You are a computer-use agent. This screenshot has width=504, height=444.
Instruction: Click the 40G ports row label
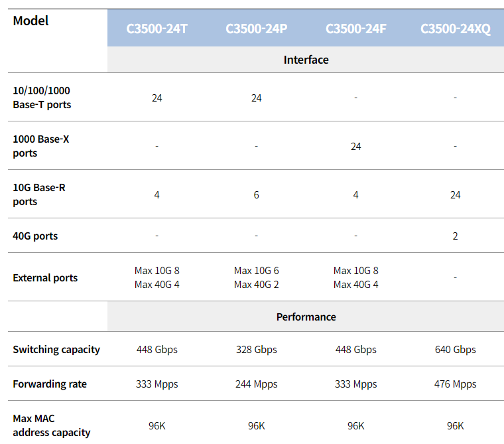pyautogui.click(x=35, y=236)
